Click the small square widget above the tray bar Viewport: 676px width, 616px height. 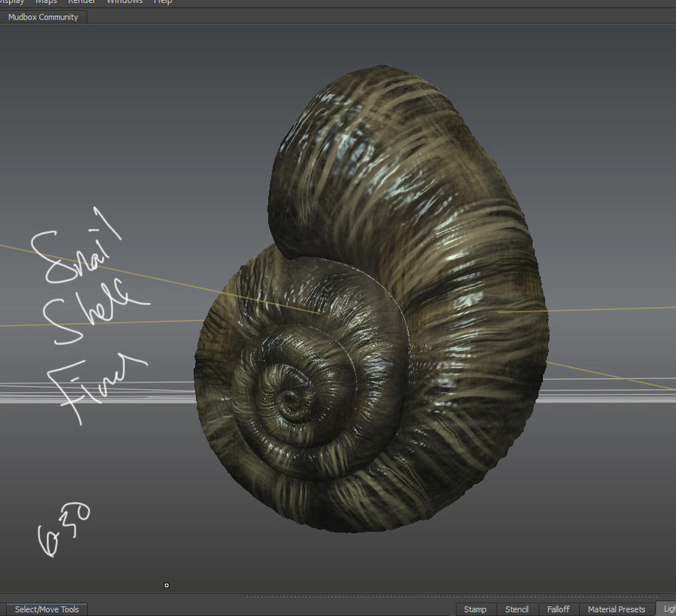pos(165,585)
